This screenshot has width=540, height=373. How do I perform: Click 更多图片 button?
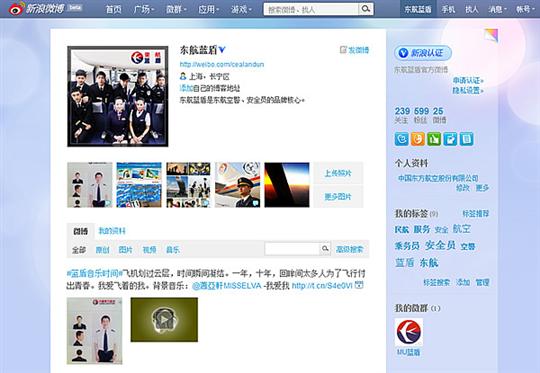tap(338, 197)
